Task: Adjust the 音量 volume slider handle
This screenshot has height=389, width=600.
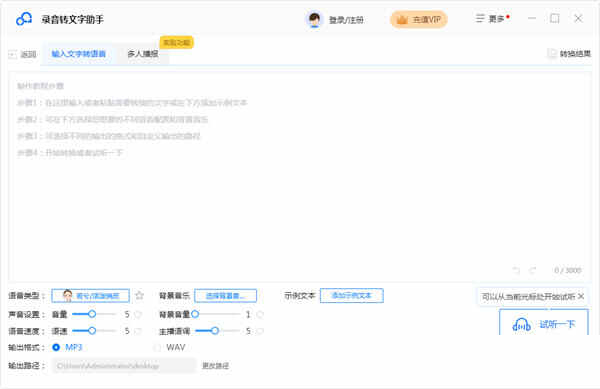Action: (92, 314)
